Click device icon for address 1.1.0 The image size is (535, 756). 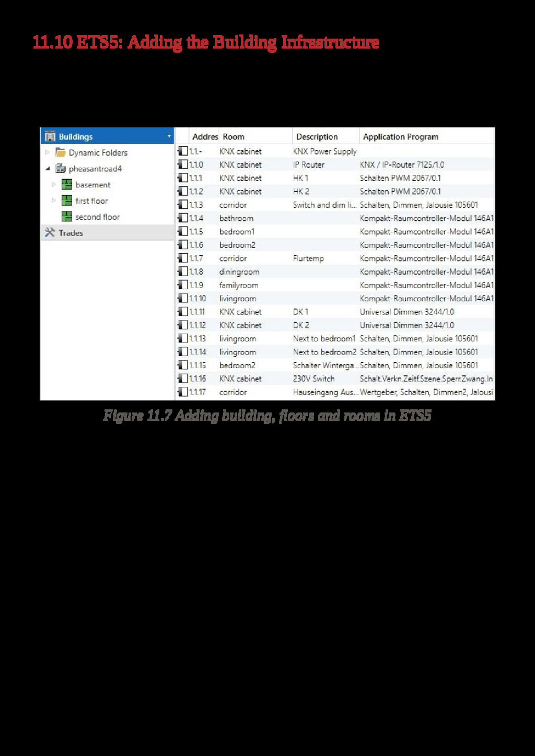coord(182,164)
